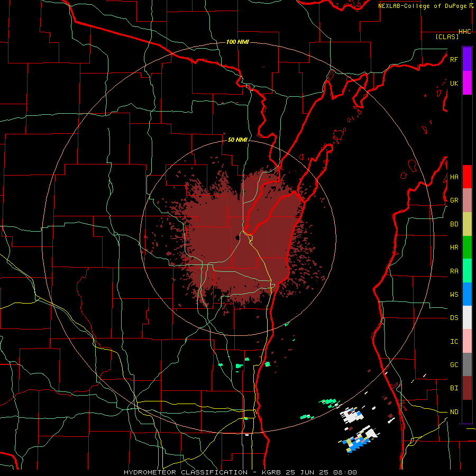
Task: Click the HHC product label
Action: (465, 32)
